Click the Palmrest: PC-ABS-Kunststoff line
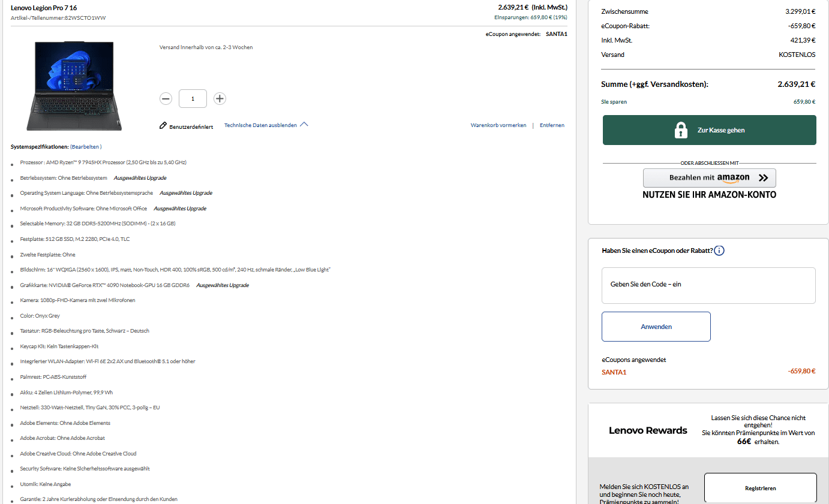Image resolution: width=829 pixels, height=504 pixels. (53, 377)
